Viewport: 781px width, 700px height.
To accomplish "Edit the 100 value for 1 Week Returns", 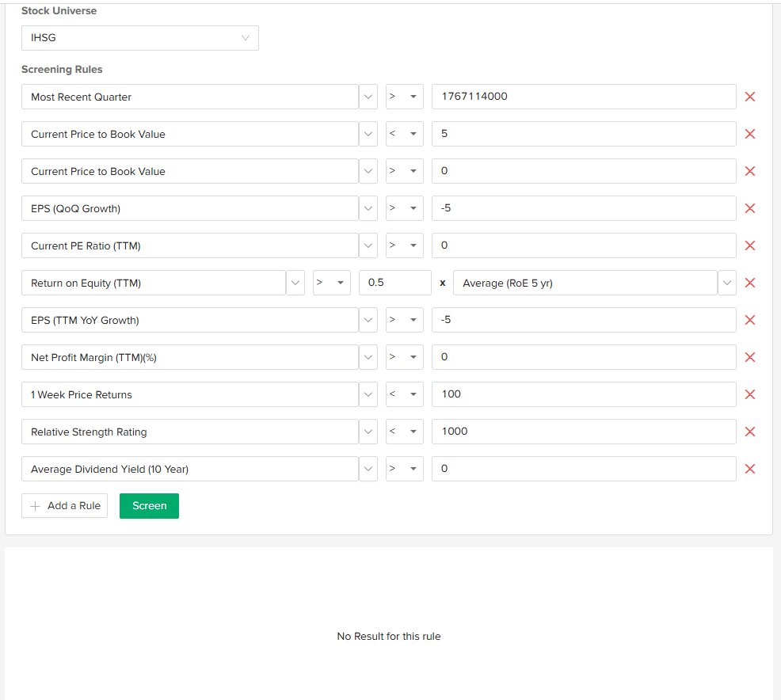I will coord(584,394).
